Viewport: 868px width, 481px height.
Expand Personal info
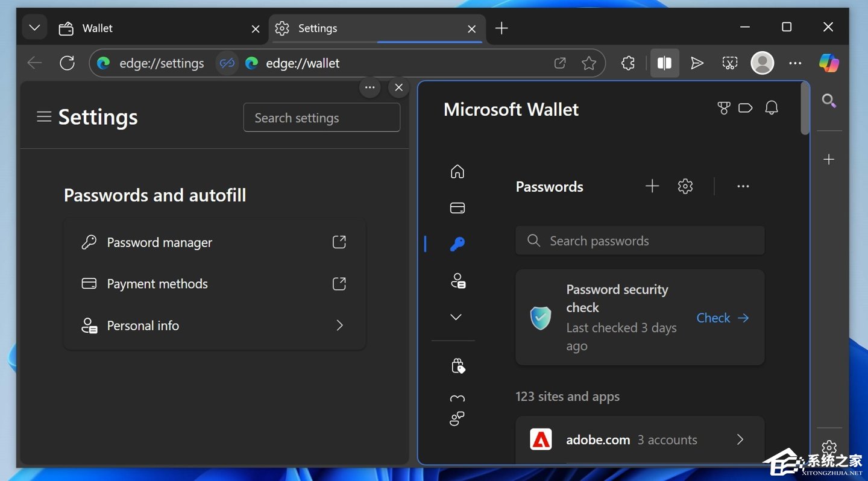[x=215, y=325]
